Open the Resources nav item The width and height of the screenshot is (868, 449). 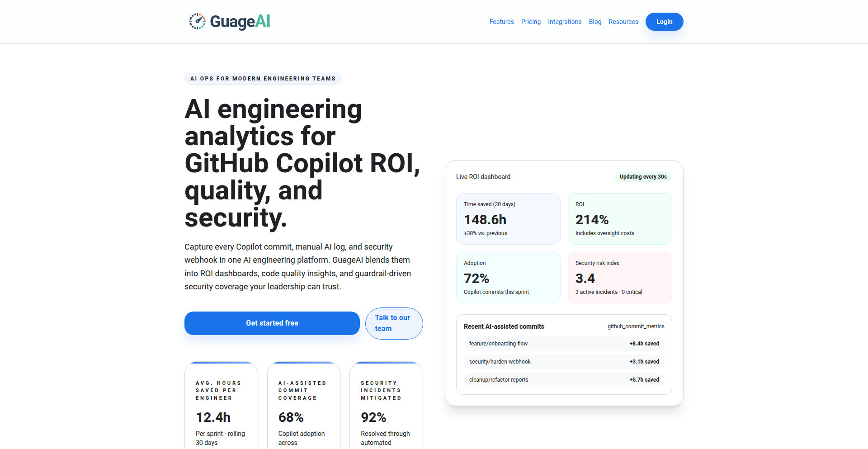click(623, 22)
